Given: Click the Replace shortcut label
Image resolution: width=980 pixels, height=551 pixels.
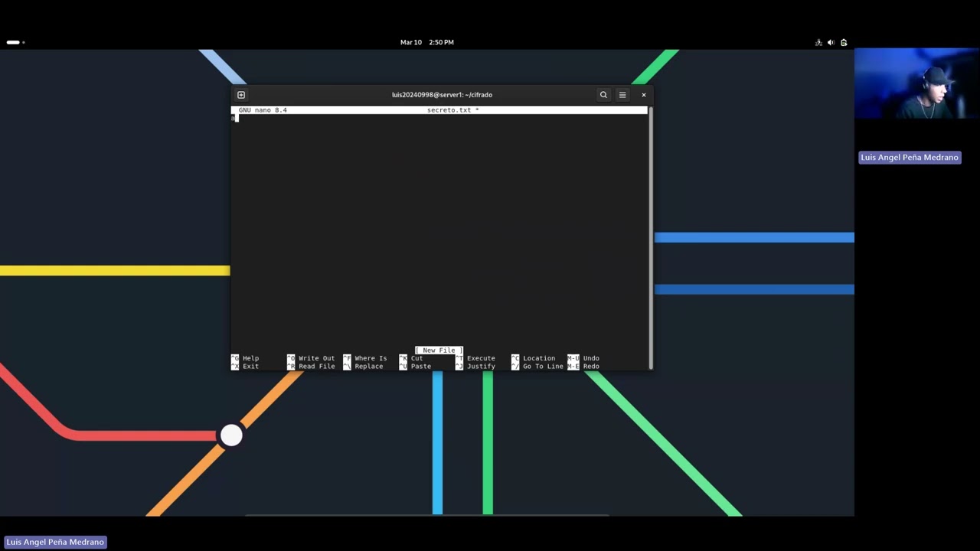Looking at the screenshot, I should 368,367.
